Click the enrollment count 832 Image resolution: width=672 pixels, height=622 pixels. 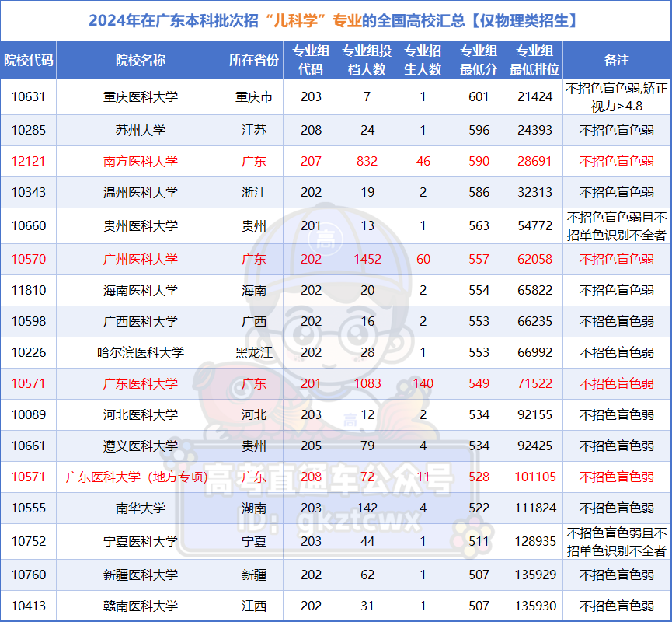(x=367, y=161)
